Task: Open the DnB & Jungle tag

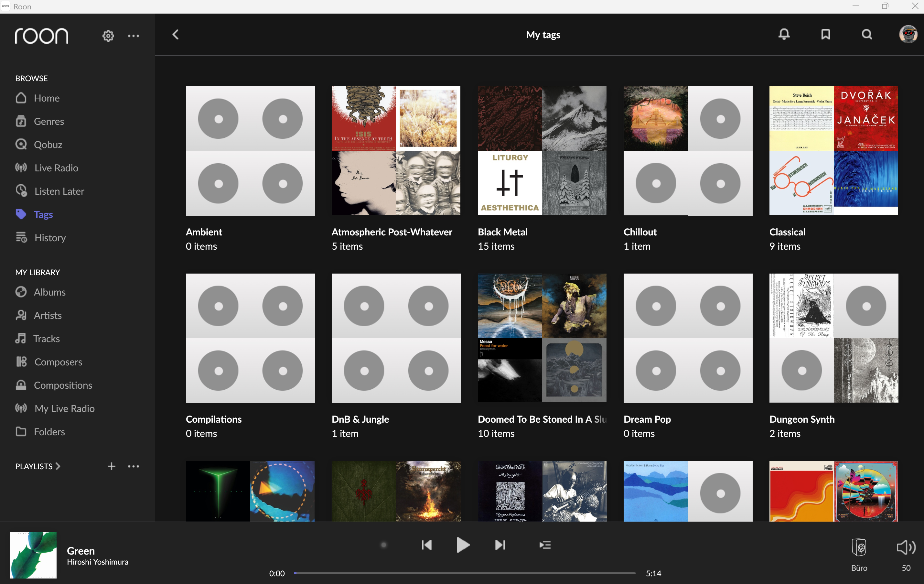Action: (360, 419)
